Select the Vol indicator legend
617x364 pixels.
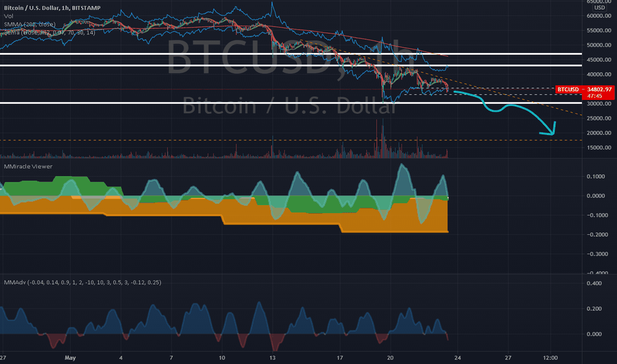8,16
